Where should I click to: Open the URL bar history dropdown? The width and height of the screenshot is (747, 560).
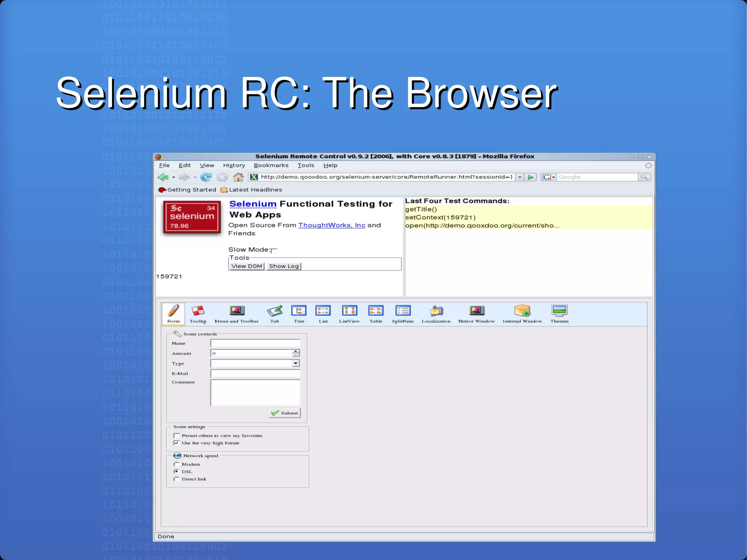pos(520,177)
